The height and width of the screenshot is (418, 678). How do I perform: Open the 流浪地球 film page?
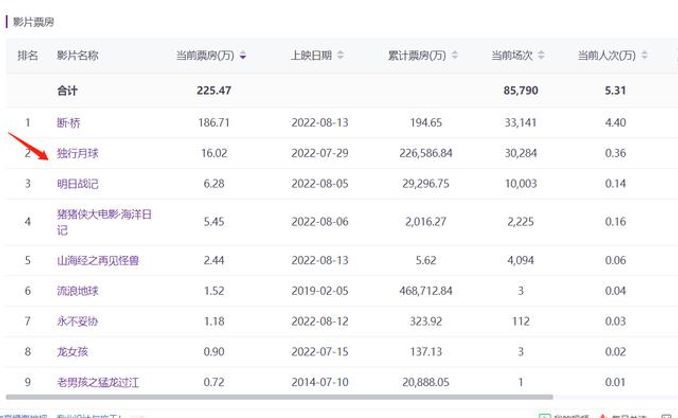point(78,290)
